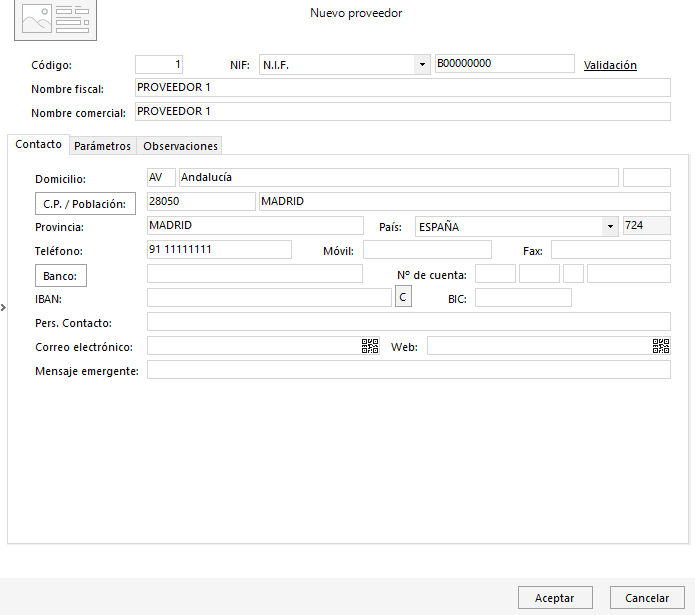Confirm with the Aceptar button
Image resolution: width=695 pixels, height=615 pixels.
(x=555, y=598)
